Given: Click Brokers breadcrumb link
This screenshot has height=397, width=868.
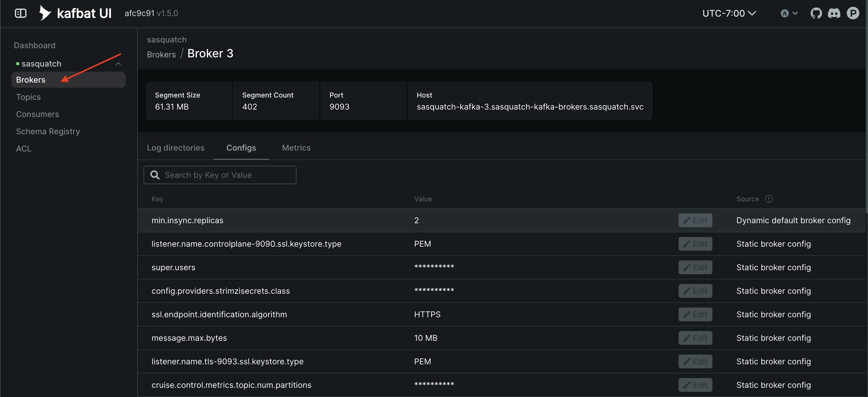Looking at the screenshot, I should point(161,55).
